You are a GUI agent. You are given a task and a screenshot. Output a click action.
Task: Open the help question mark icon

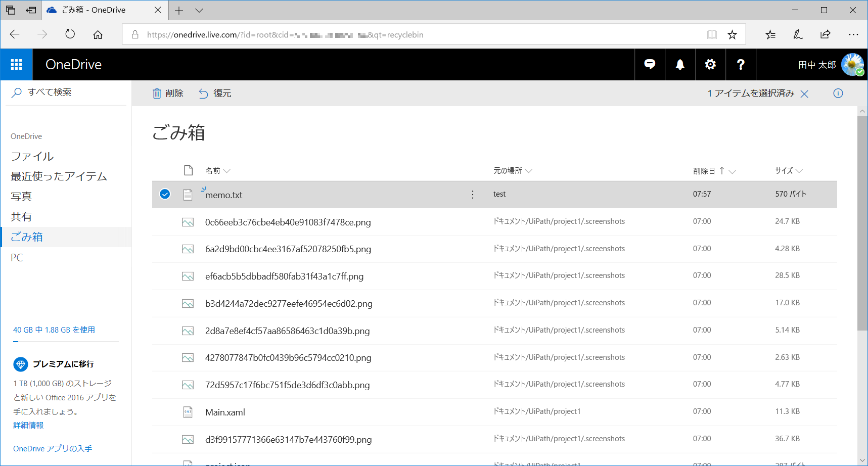point(740,64)
